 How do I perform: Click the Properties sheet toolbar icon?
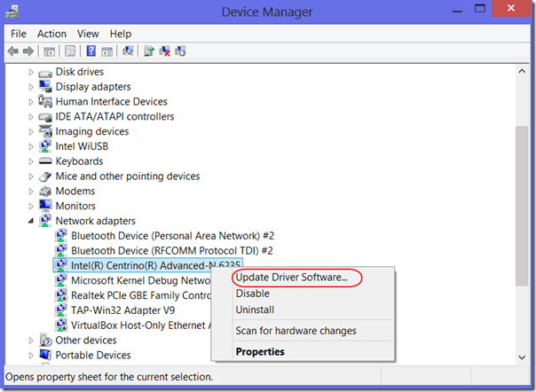(70, 51)
